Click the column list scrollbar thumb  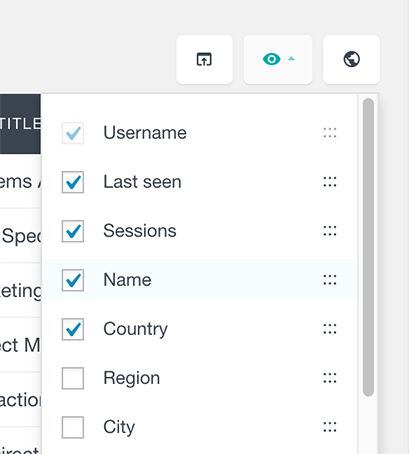coord(368,247)
